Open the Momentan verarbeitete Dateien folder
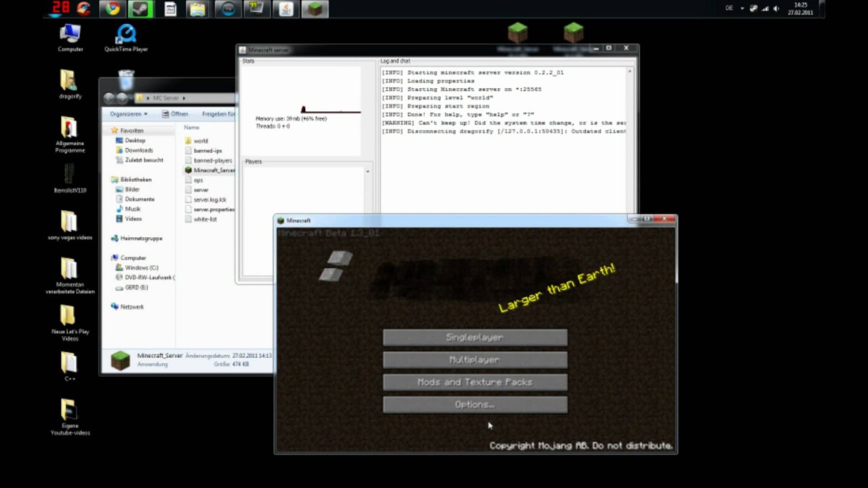The image size is (868, 488). pyautogui.click(x=70, y=276)
